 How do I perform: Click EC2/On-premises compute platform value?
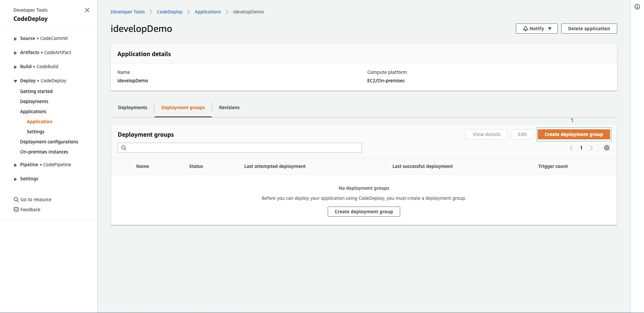[386, 81]
